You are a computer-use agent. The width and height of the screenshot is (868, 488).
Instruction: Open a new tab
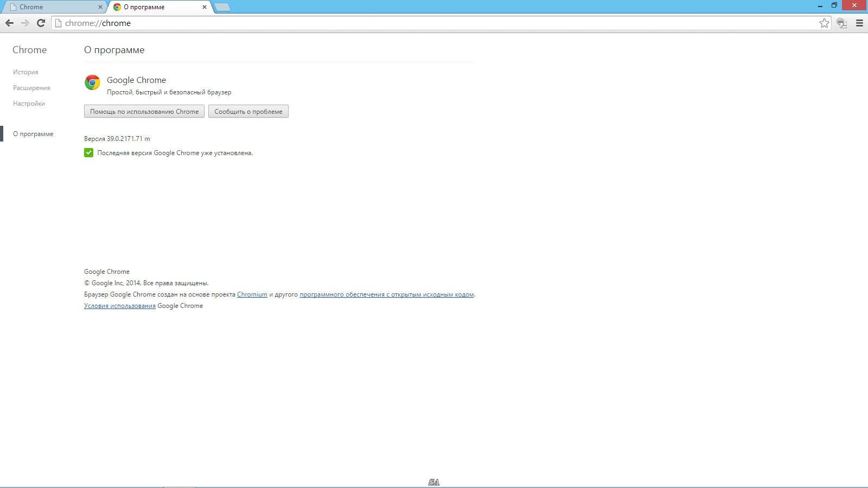(222, 7)
